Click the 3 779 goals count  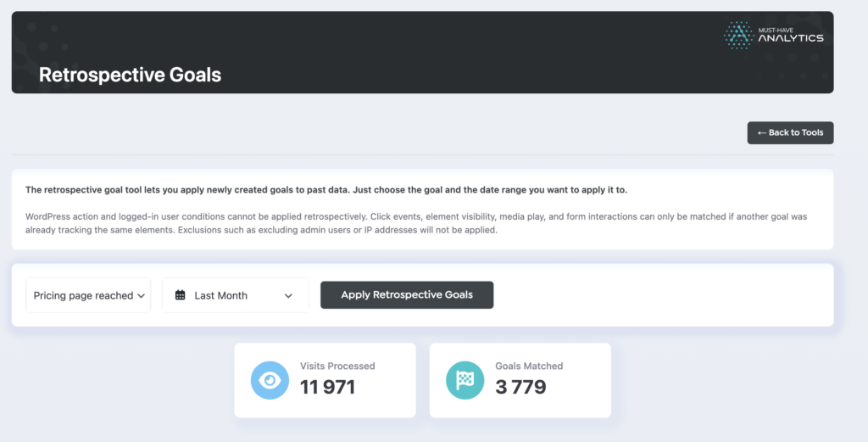(520, 388)
